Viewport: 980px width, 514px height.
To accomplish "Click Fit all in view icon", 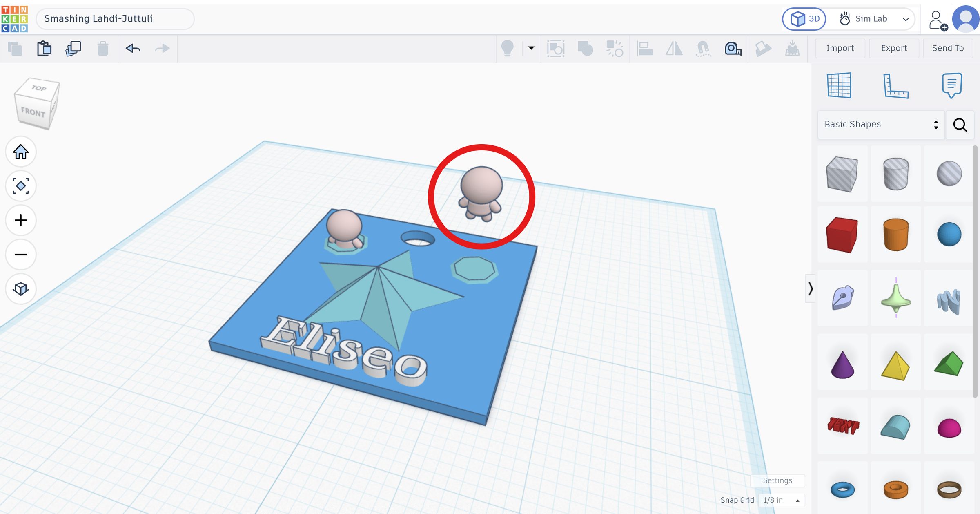I will tap(21, 186).
